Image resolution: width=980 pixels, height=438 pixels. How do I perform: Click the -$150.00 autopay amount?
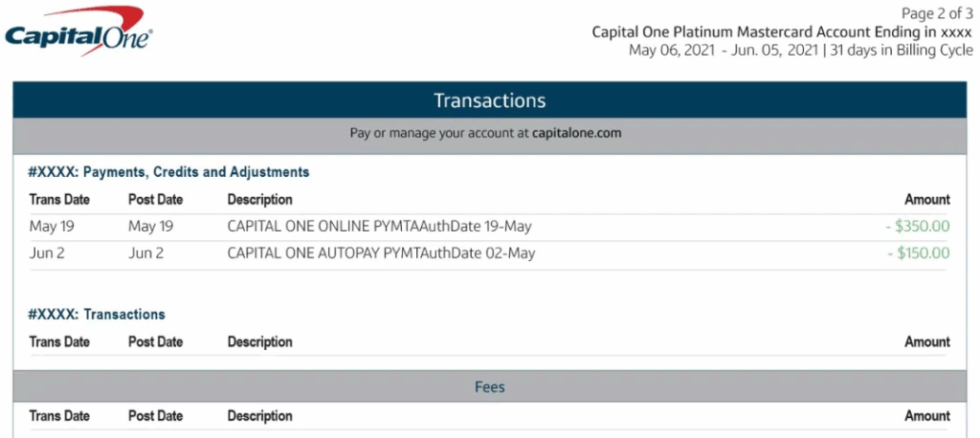pyautogui.click(x=918, y=253)
